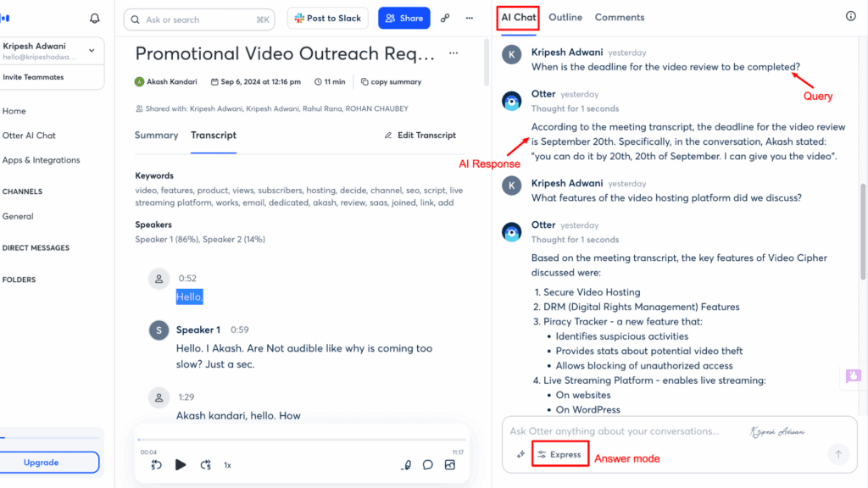Open Express answer mode selector

coord(559,454)
